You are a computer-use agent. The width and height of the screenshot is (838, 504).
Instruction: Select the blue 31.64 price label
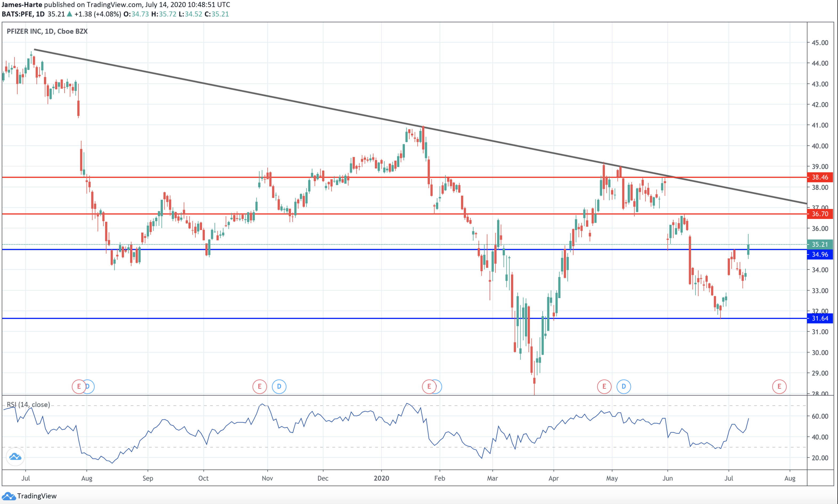820,318
